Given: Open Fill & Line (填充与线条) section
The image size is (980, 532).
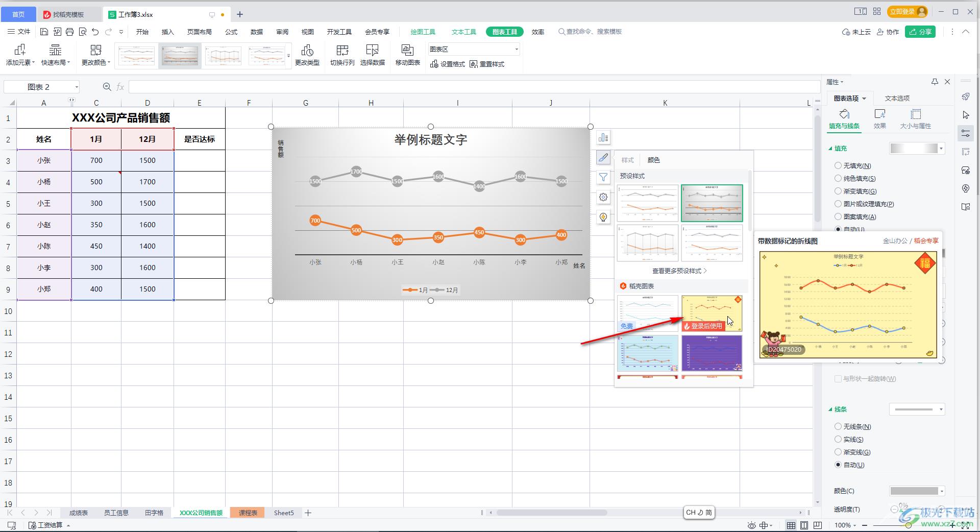Looking at the screenshot, I should (x=844, y=119).
